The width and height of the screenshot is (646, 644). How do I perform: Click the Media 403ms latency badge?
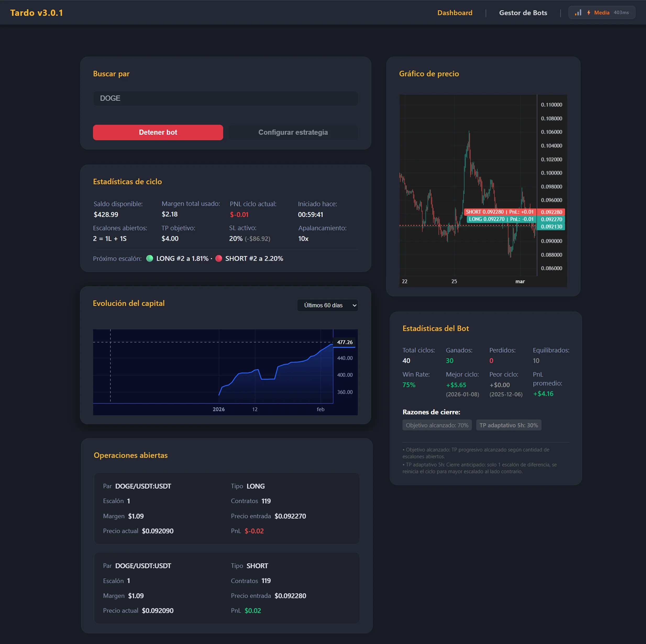click(601, 12)
